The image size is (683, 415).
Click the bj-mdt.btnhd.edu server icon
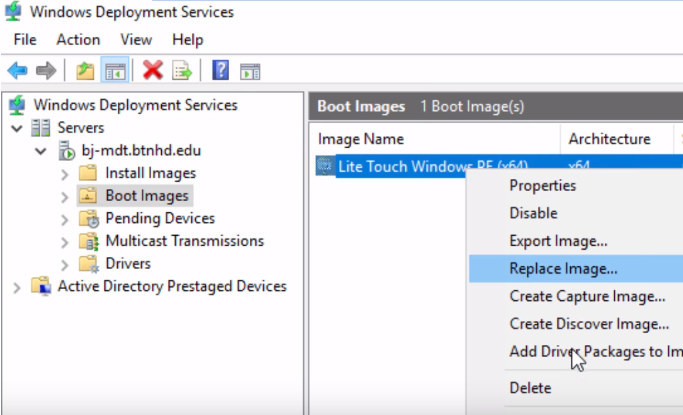[66, 150]
